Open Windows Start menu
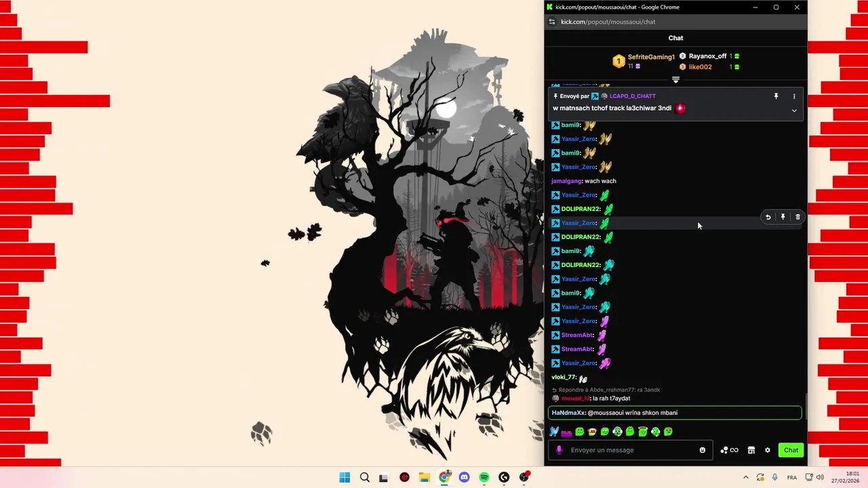This screenshot has width=868, height=488. (344, 477)
